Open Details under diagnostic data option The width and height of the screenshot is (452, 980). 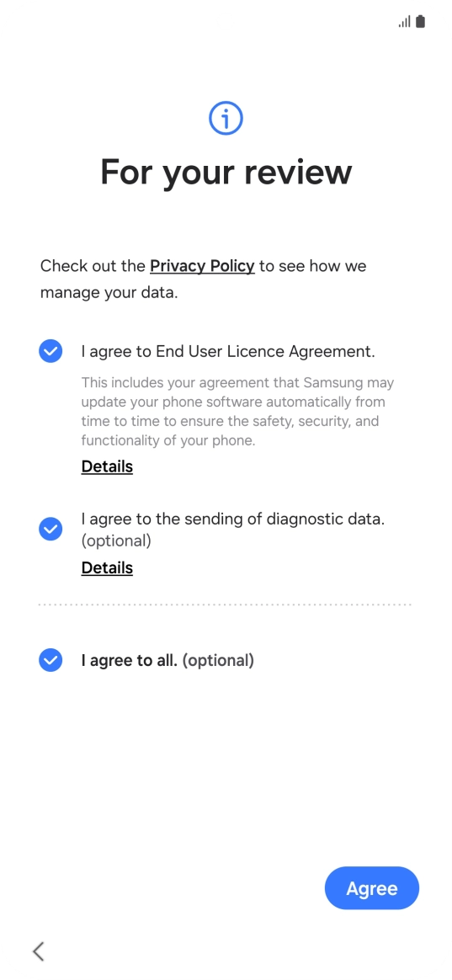point(107,567)
